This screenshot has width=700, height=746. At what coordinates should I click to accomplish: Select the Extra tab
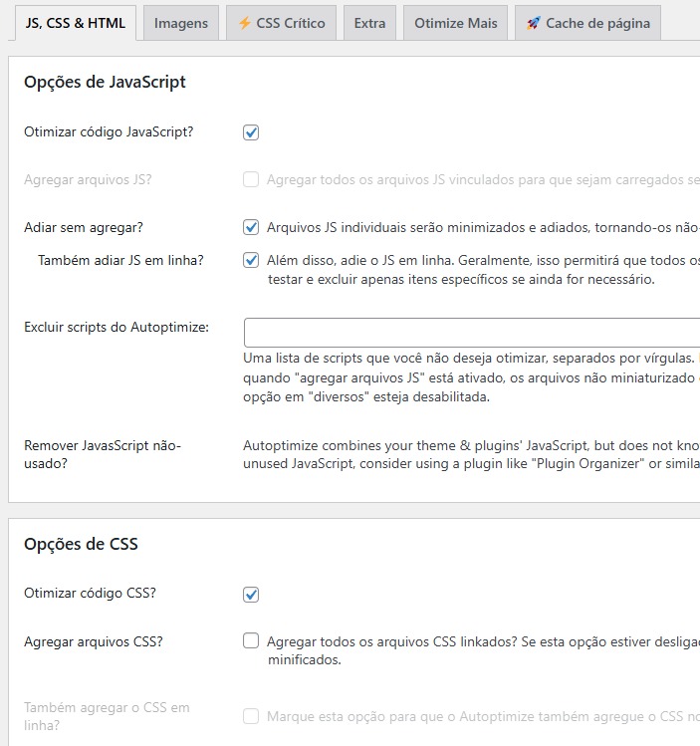pyautogui.click(x=369, y=23)
